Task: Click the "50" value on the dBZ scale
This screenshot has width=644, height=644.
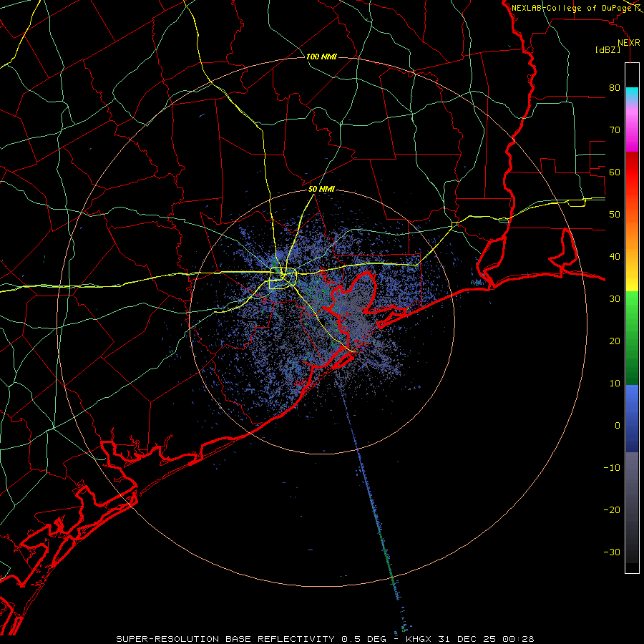Action: coord(615,215)
